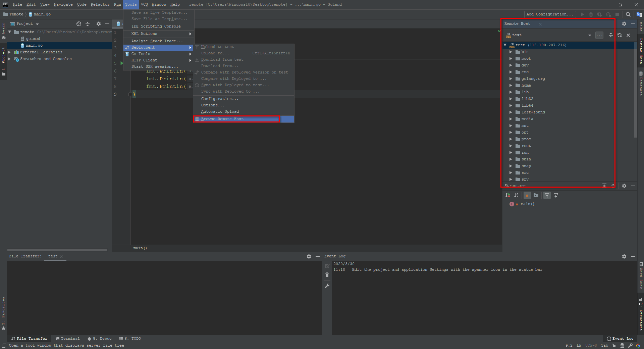Collapse all in the Project panel
The image size is (644, 349).
tap(88, 24)
